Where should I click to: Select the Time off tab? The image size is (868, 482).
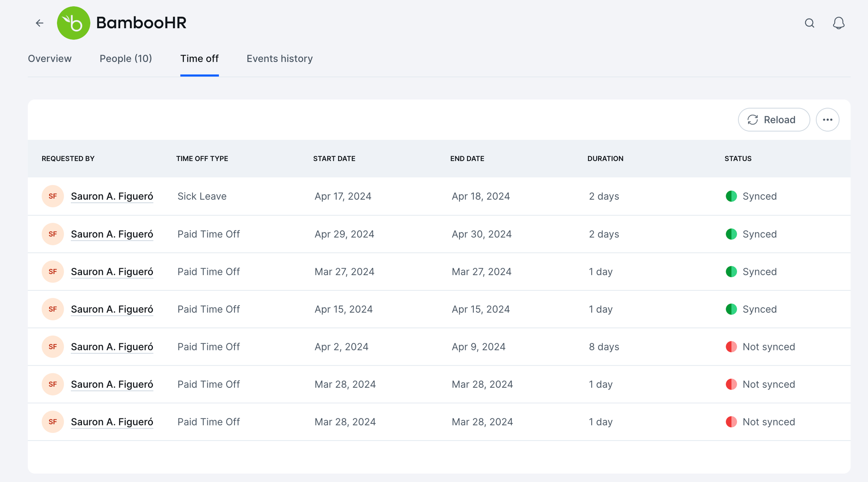coord(200,59)
